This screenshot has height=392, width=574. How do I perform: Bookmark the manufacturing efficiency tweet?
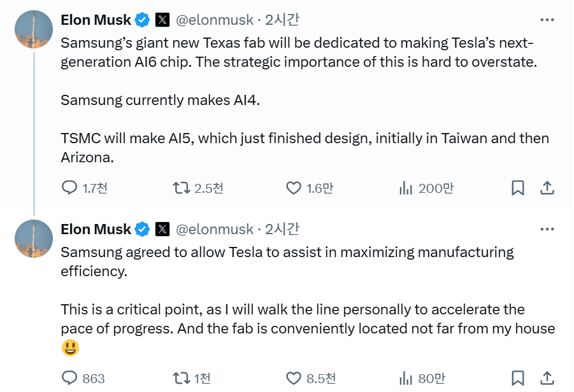518,378
